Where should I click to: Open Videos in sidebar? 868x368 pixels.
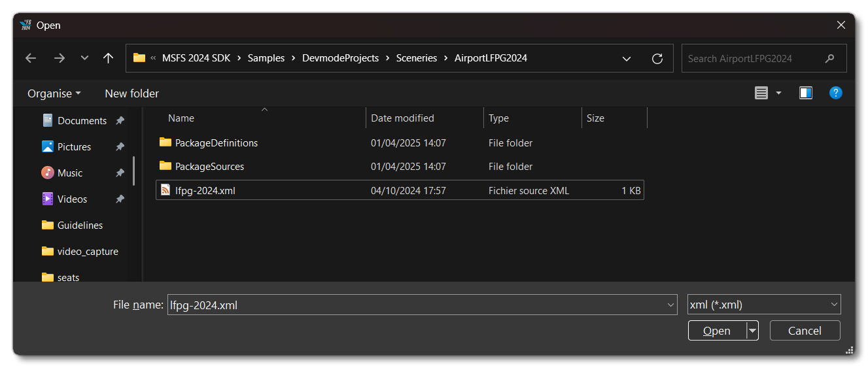(x=72, y=199)
